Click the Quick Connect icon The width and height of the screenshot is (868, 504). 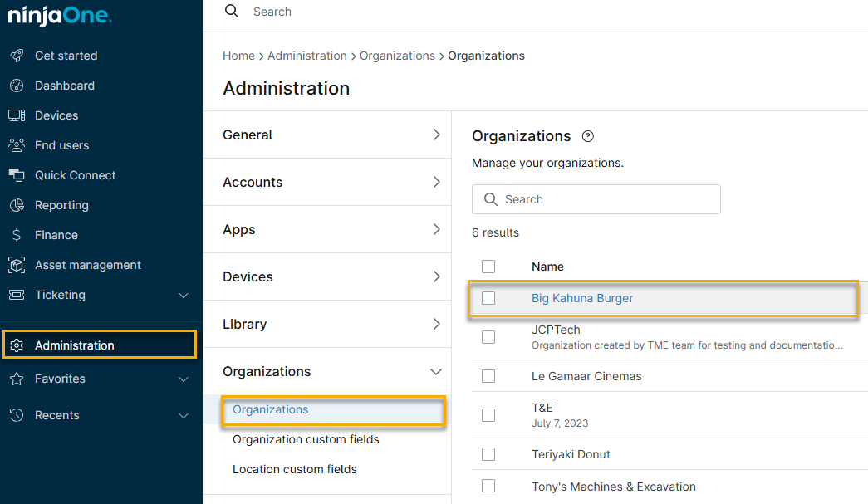coord(17,175)
